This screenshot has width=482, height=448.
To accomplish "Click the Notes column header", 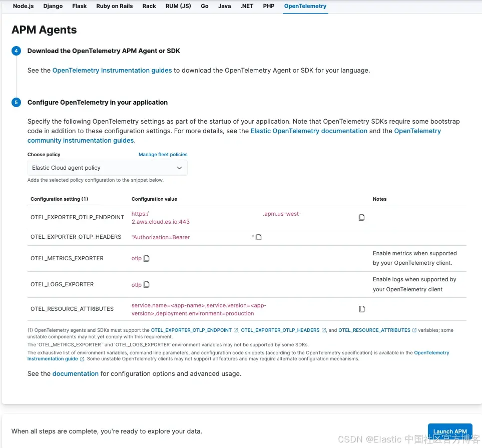I will coord(379,199).
